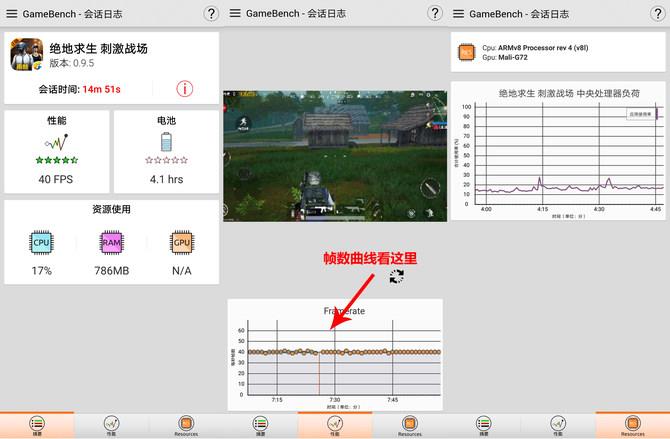Viewport: 670px width, 439px height.
Task: Tap sprint runner icon in the gameplay screenshot
Action: tap(244, 123)
